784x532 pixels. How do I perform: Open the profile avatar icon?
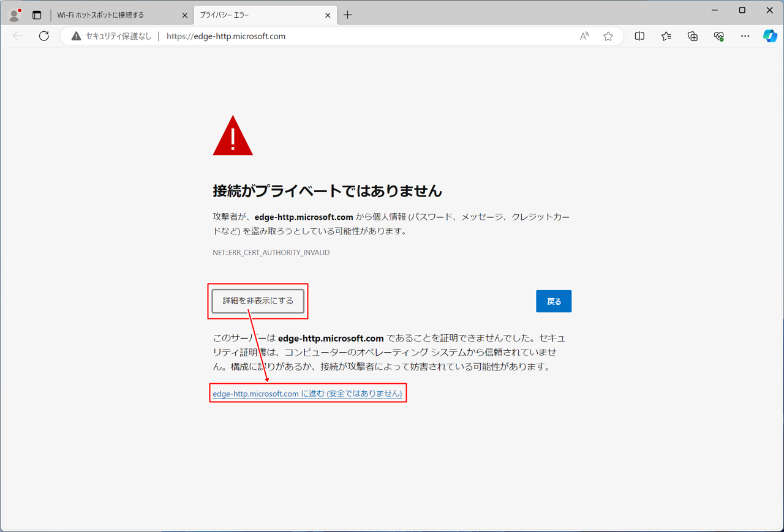pyautogui.click(x=15, y=15)
